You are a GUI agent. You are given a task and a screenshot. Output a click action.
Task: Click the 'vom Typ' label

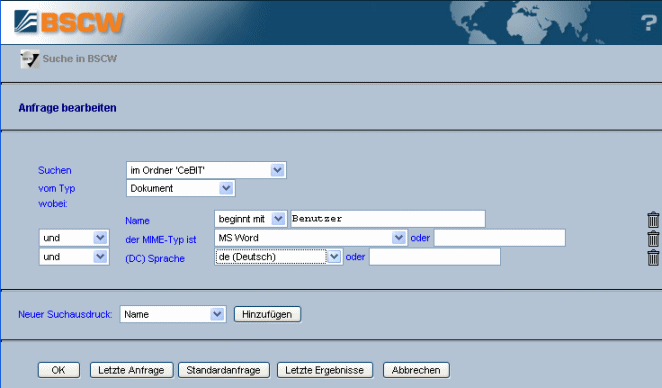tap(57, 188)
